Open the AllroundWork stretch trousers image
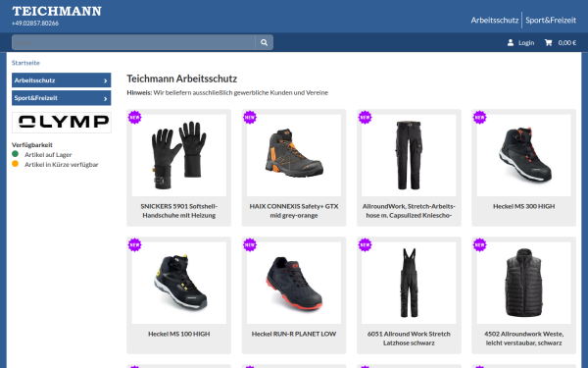This screenshot has width=588, height=368. 409,155
